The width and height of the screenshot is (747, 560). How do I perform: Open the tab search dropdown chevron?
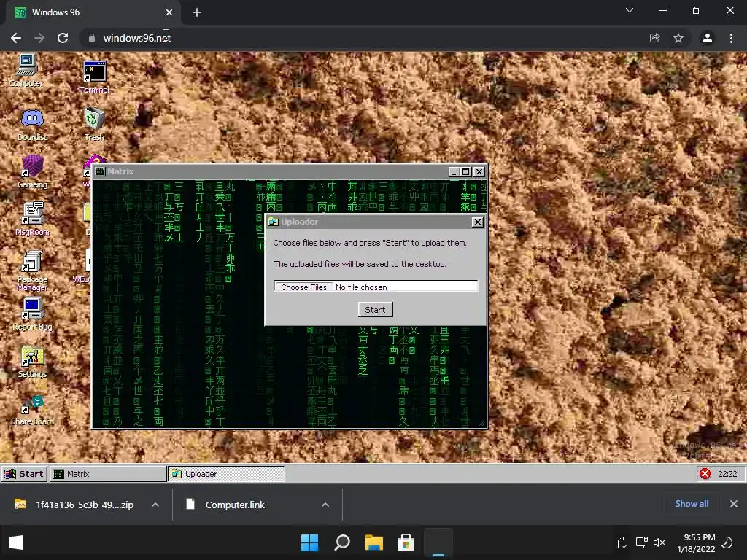(630, 10)
